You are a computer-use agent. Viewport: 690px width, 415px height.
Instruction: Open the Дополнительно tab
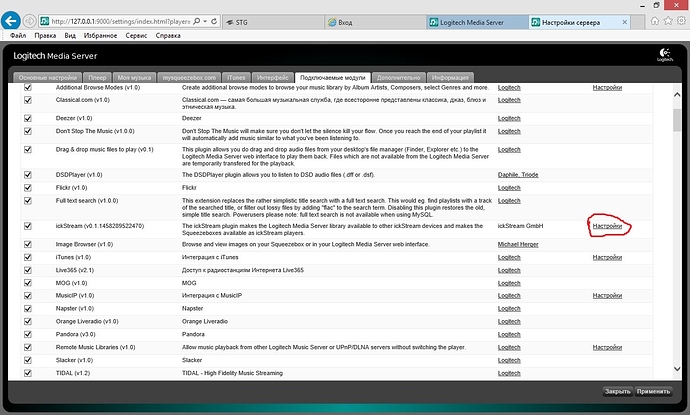(399, 77)
